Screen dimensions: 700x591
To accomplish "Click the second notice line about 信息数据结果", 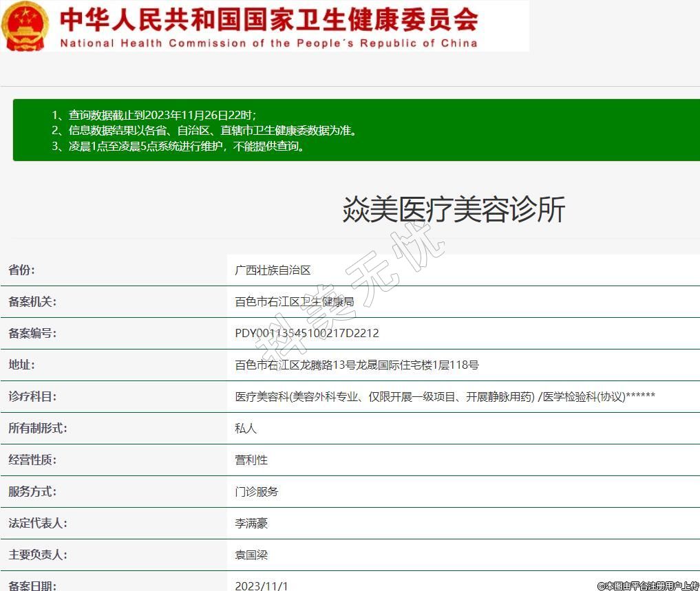I will tap(204, 130).
